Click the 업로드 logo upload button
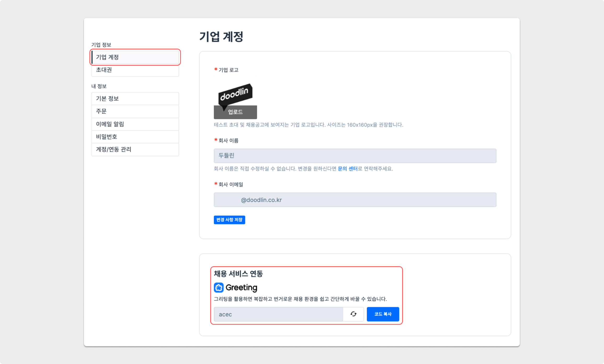Viewport: 604px width, 364px height. click(x=235, y=112)
